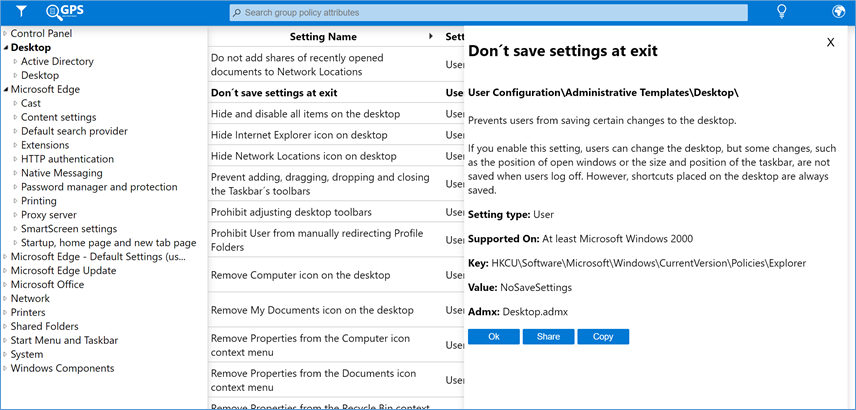
Task: Expand the Network node arrow
Action: pyautogui.click(x=5, y=299)
